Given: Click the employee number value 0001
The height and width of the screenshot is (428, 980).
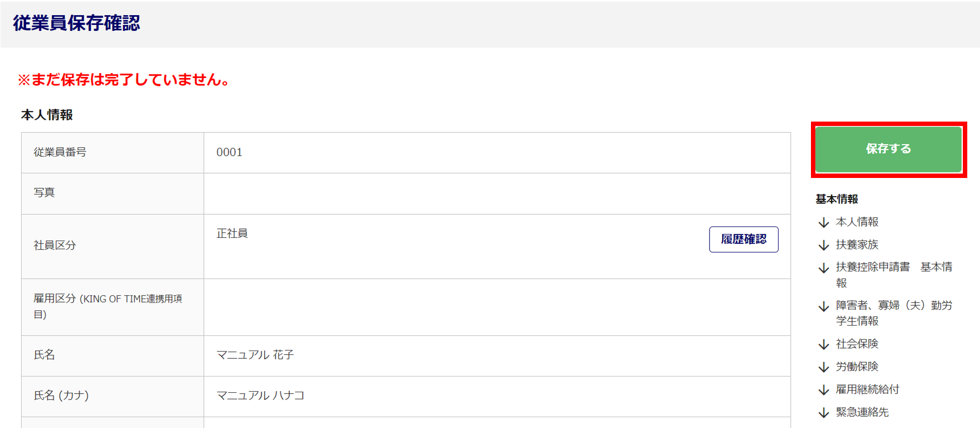Looking at the screenshot, I should coord(229,152).
